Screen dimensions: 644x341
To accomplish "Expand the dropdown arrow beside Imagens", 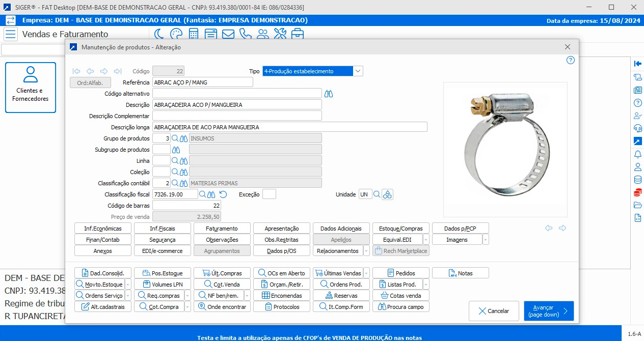I will pyautogui.click(x=486, y=240).
